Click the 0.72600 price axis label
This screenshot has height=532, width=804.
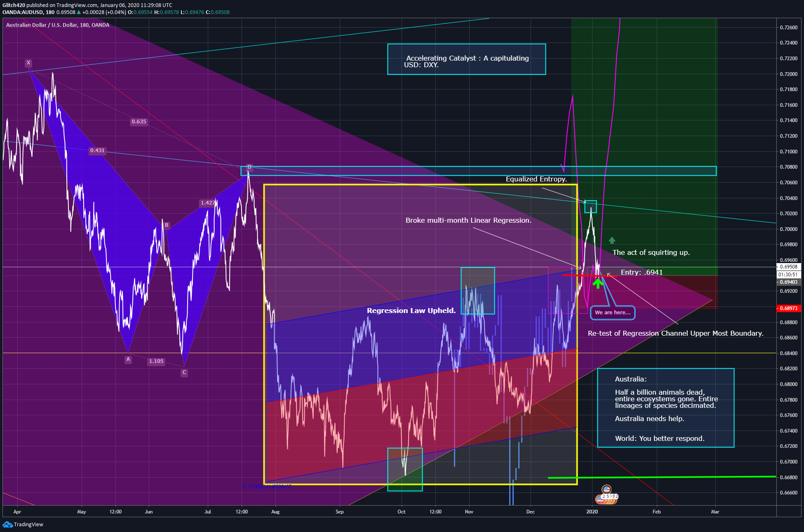788,28
